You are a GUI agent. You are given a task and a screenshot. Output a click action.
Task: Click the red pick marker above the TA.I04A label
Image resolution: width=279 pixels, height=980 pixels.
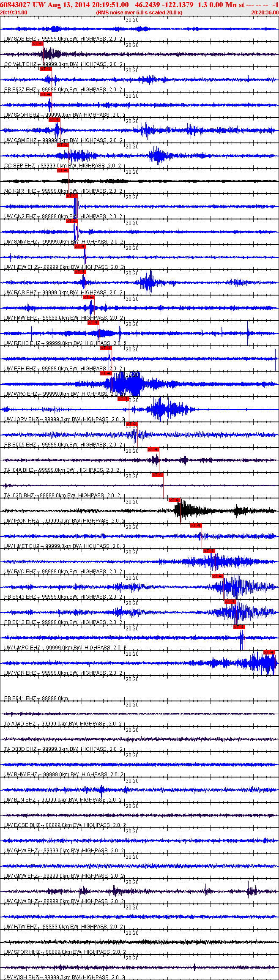pyautogui.click(x=153, y=449)
